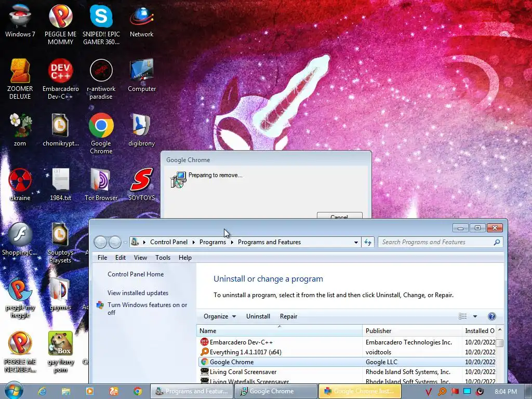Open the view options dropdown arrow
532x399 pixels.
coord(475,316)
